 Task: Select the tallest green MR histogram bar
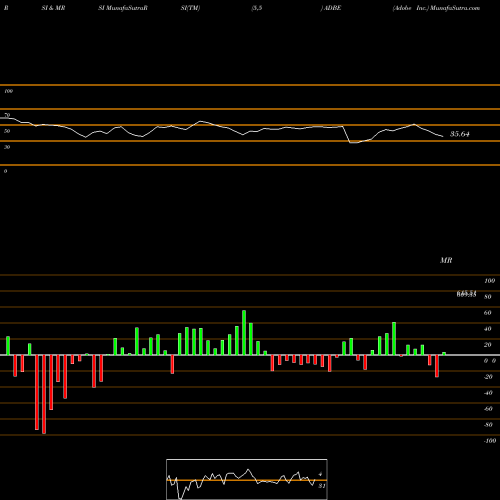click(244, 333)
